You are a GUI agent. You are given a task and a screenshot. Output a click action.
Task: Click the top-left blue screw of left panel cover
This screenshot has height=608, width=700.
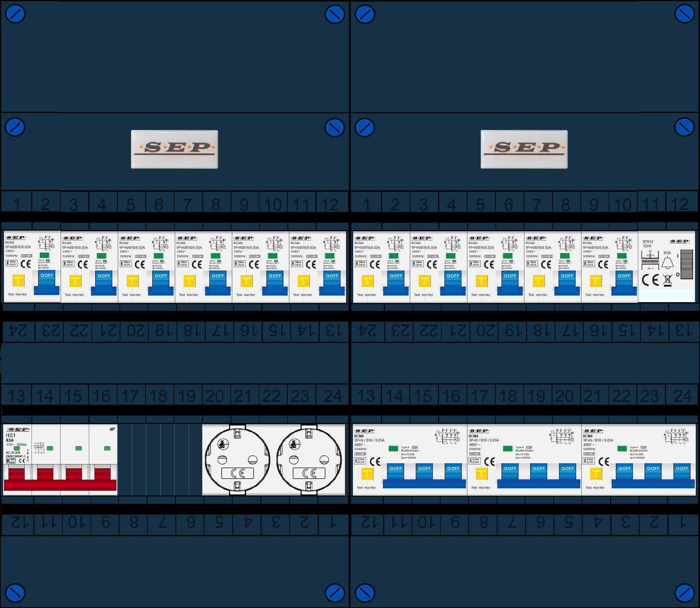point(15,14)
